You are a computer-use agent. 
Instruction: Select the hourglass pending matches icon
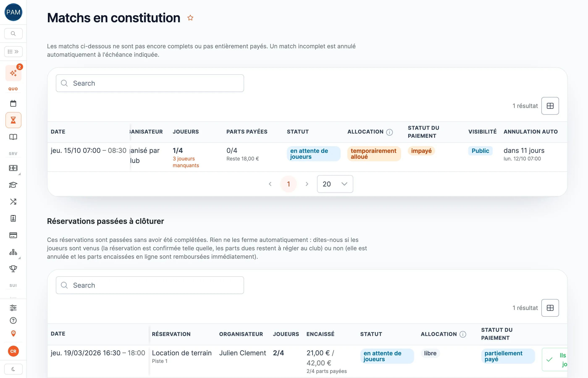[x=13, y=120]
